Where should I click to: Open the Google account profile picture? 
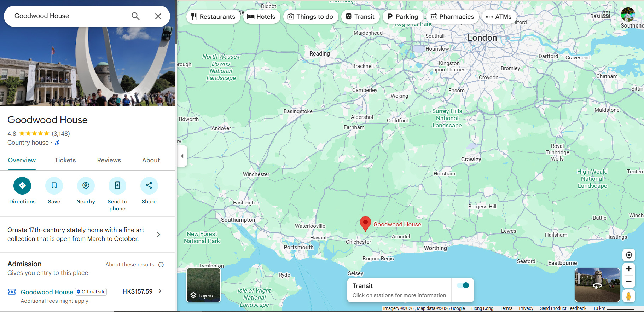click(628, 15)
